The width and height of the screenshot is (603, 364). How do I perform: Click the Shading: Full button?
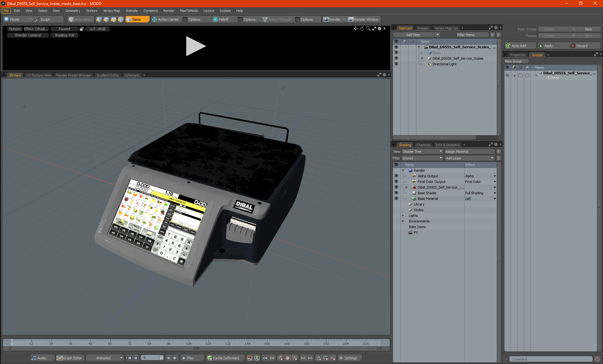click(64, 35)
